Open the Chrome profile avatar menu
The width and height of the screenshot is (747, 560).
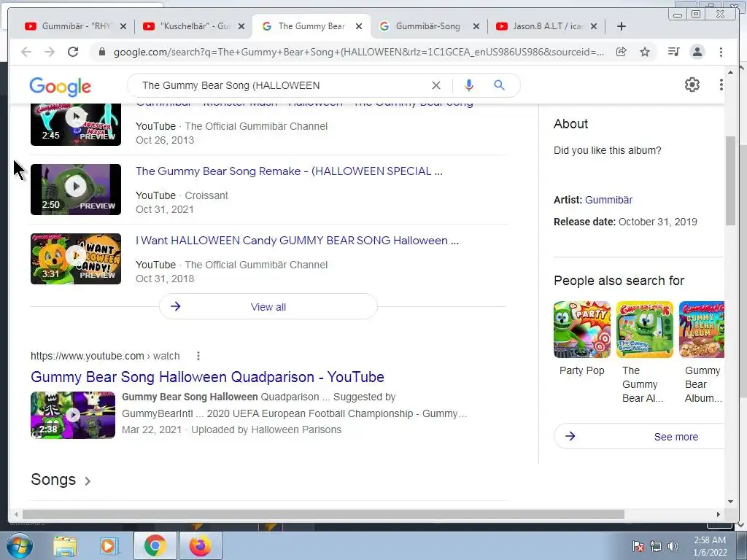pos(697,52)
